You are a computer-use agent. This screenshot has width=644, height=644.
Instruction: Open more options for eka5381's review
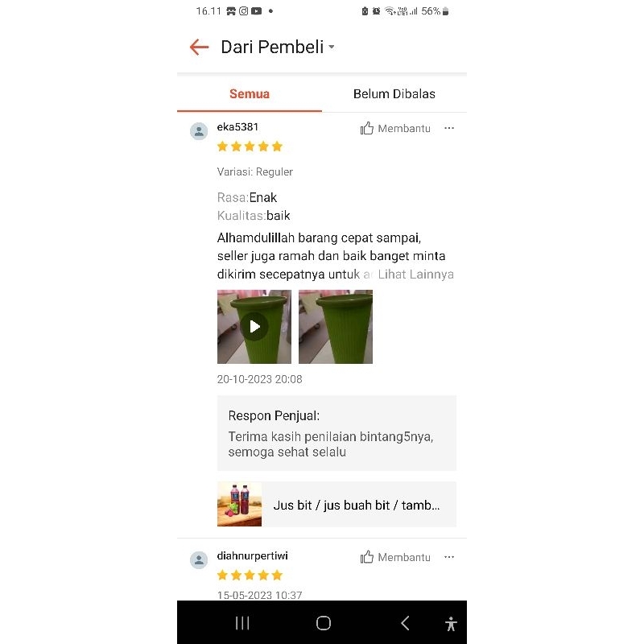(449, 128)
